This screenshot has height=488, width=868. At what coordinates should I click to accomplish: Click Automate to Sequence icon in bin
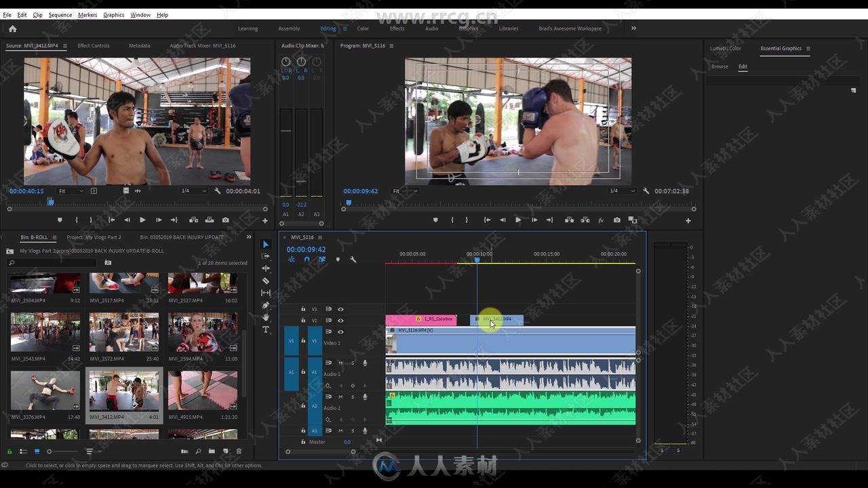tap(184, 451)
